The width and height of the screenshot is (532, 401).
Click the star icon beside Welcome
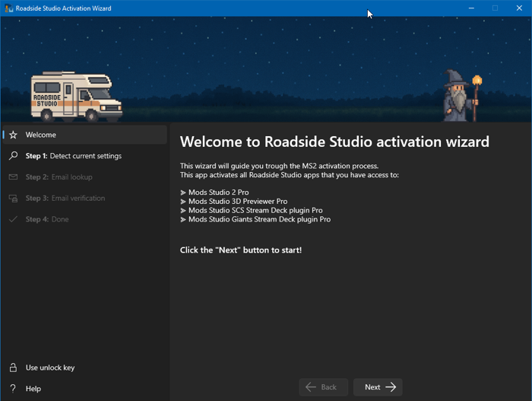point(13,135)
